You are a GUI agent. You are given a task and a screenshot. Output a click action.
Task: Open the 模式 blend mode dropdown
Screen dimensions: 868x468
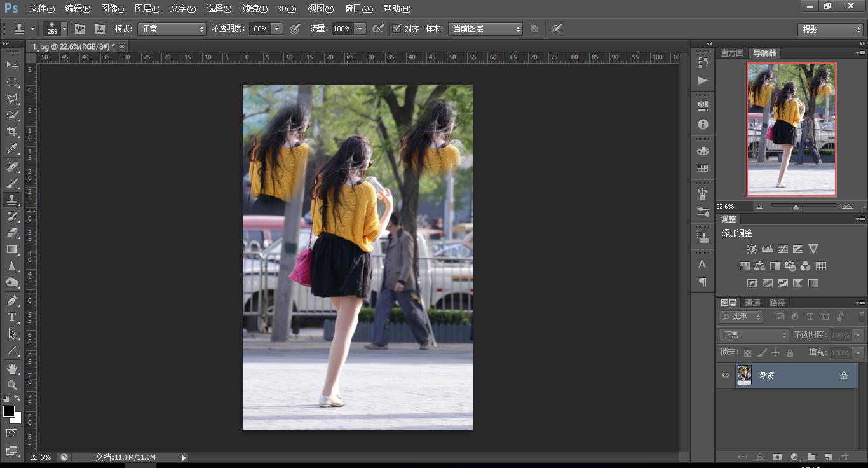(x=172, y=29)
